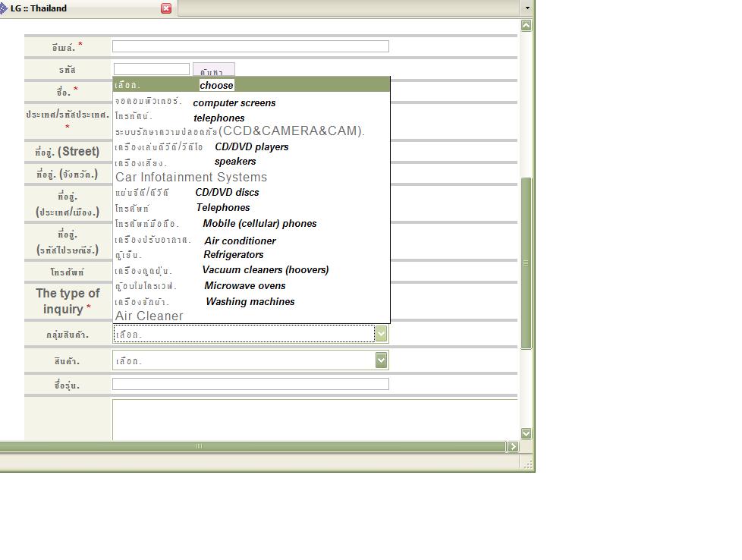Click the horizontal scrollbar right arrow
The image size is (742, 560).
pyautogui.click(x=512, y=446)
